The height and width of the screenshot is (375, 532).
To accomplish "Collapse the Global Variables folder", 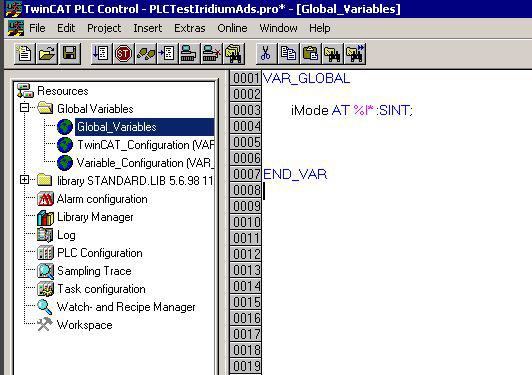I will click(24, 108).
